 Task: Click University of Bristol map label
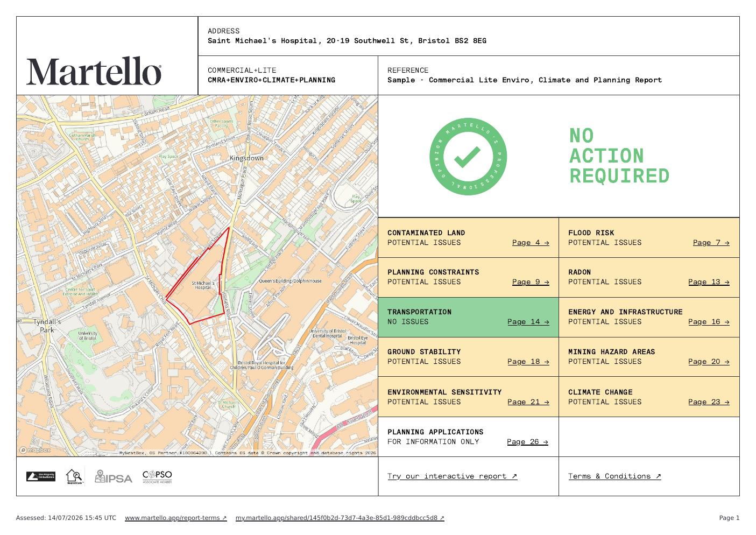pos(87,335)
